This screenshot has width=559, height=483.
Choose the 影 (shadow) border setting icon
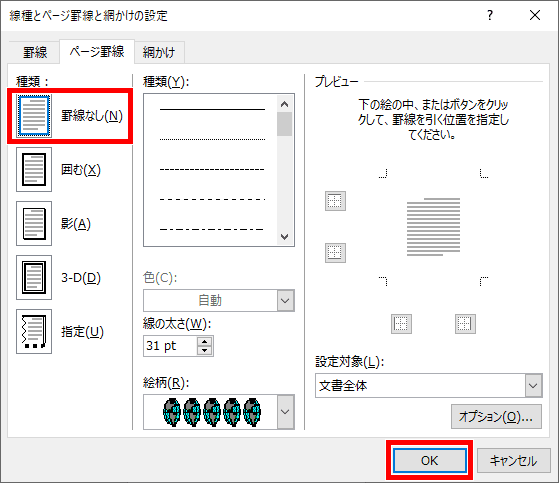tap(34, 223)
